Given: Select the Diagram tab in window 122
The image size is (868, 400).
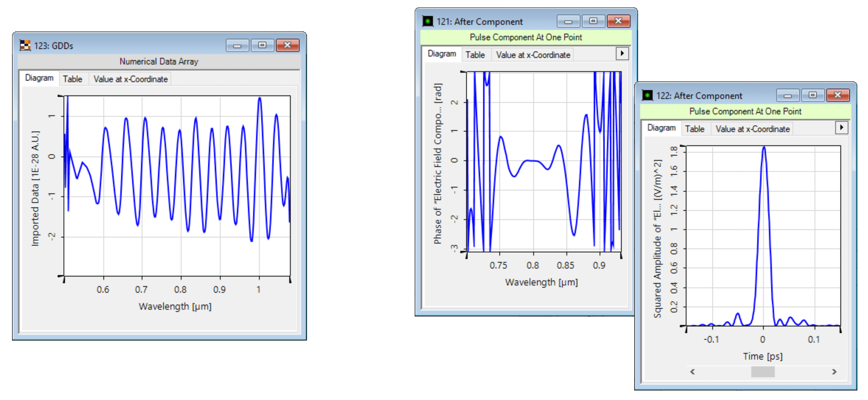Looking at the screenshot, I should coord(661,128).
